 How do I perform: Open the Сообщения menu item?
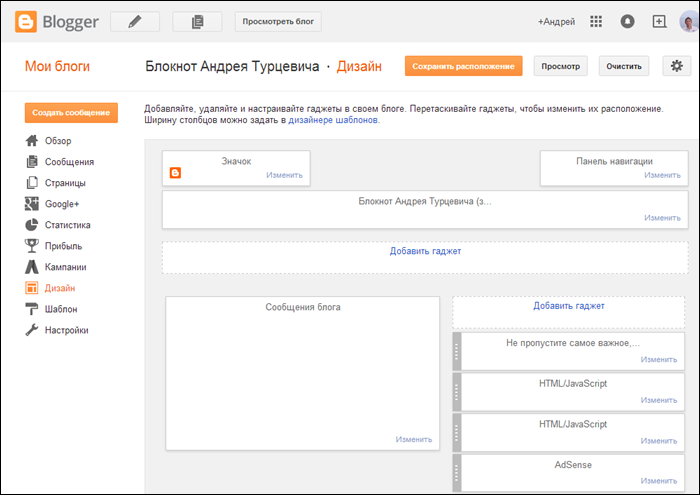pos(69,162)
